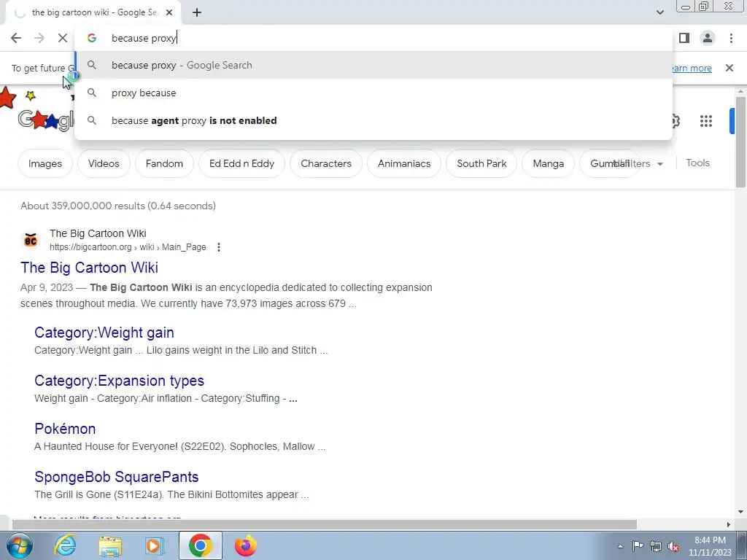747x560 pixels.
Task: Click the browser forward arrow
Action: [39, 38]
